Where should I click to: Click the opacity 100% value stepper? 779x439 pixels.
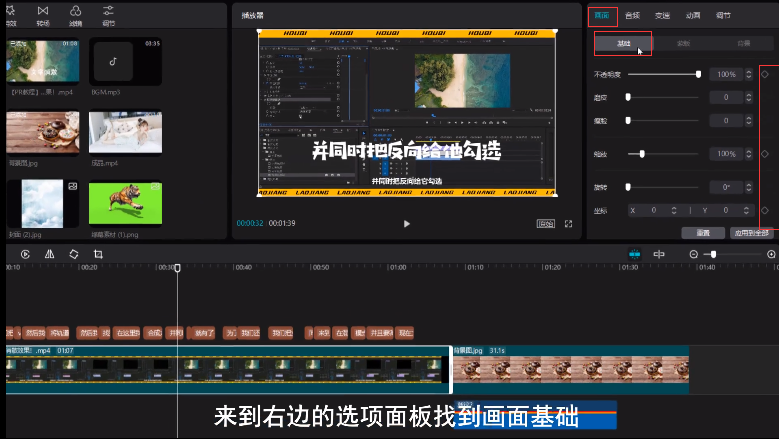[750, 75]
